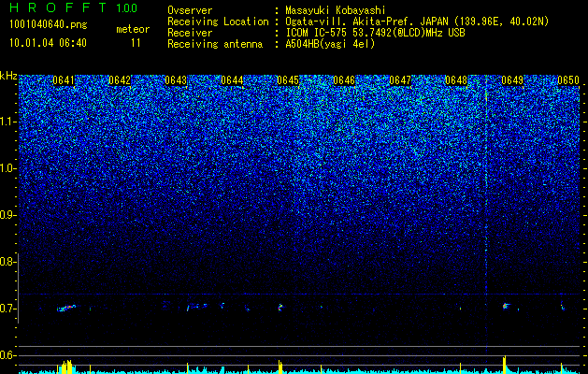Click the meteor count 11
The image size is (588, 374).
click(x=136, y=43)
